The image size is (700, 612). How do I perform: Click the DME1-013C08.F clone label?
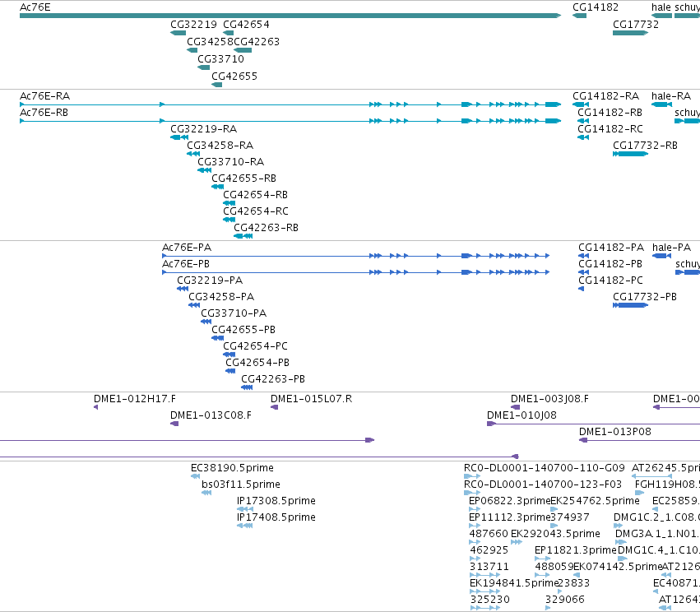coord(211,415)
